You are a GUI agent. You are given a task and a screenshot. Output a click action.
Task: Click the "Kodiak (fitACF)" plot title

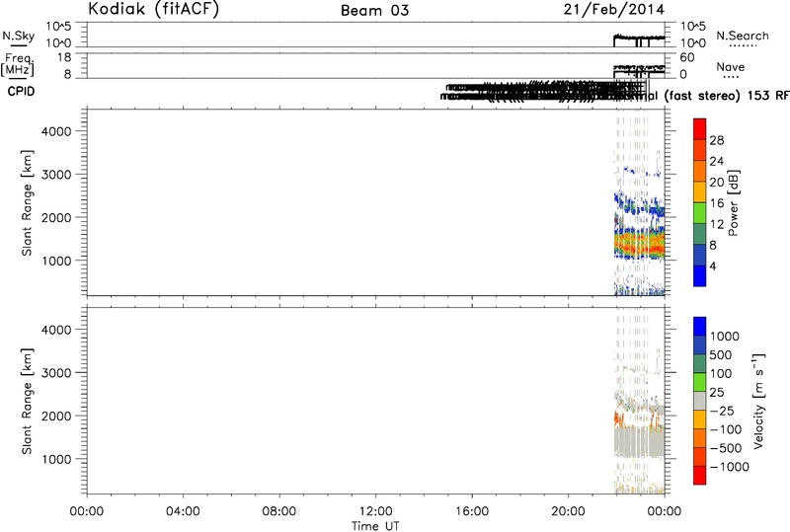tap(153, 9)
